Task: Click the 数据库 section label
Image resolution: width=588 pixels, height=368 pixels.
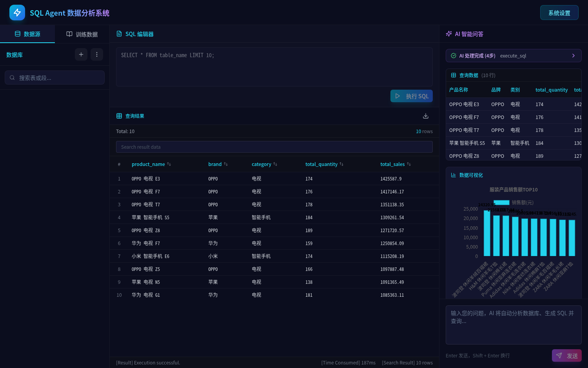Action: 15,55
